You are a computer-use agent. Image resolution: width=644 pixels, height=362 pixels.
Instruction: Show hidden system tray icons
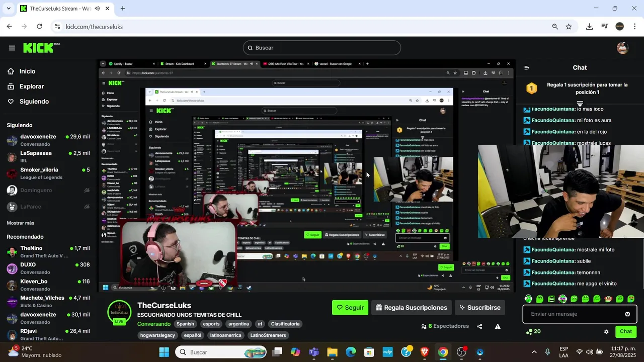coord(534,352)
